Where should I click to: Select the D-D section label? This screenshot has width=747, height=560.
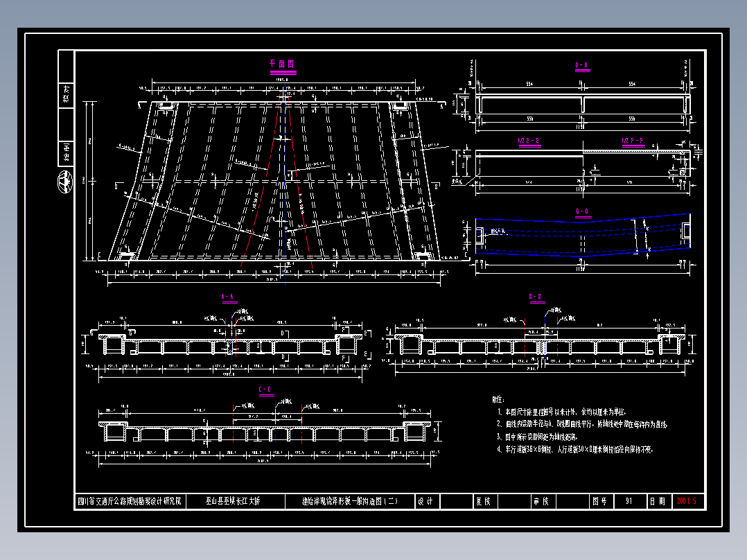tap(582, 65)
